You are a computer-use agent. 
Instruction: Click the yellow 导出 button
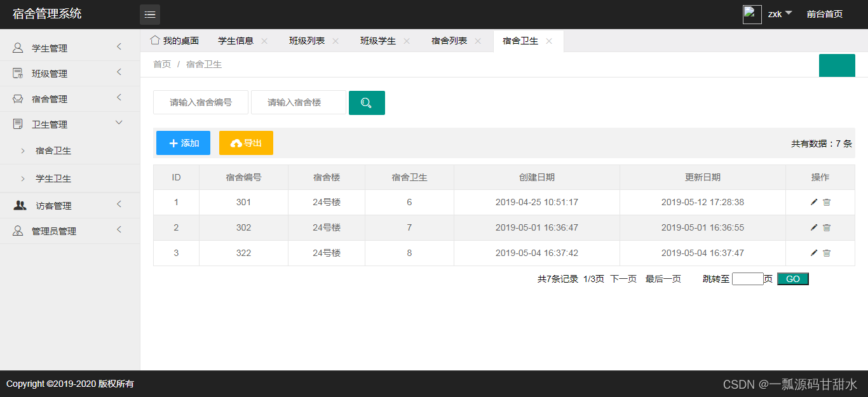tap(246, 143)
